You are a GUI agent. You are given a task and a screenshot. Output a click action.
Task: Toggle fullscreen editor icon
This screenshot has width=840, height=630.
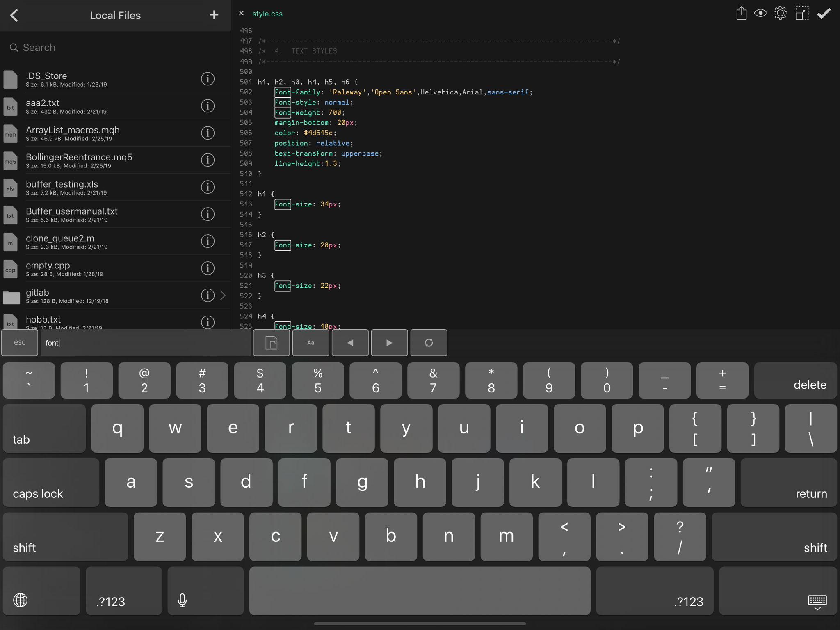click(802, 14)
